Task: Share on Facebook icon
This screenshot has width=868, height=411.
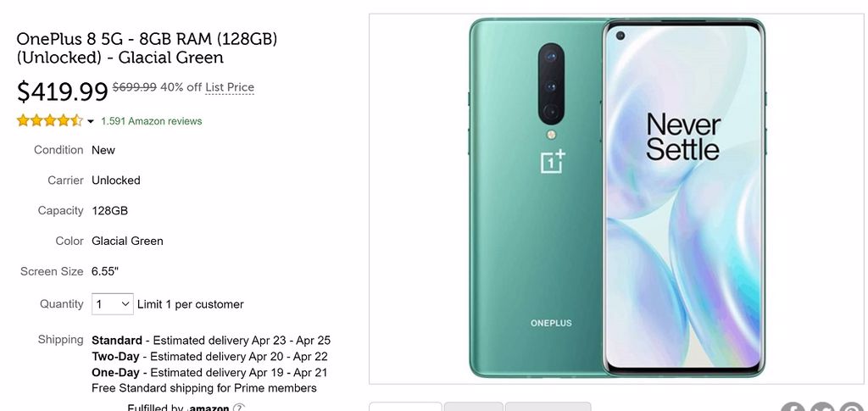Action: tap(793, 408)
